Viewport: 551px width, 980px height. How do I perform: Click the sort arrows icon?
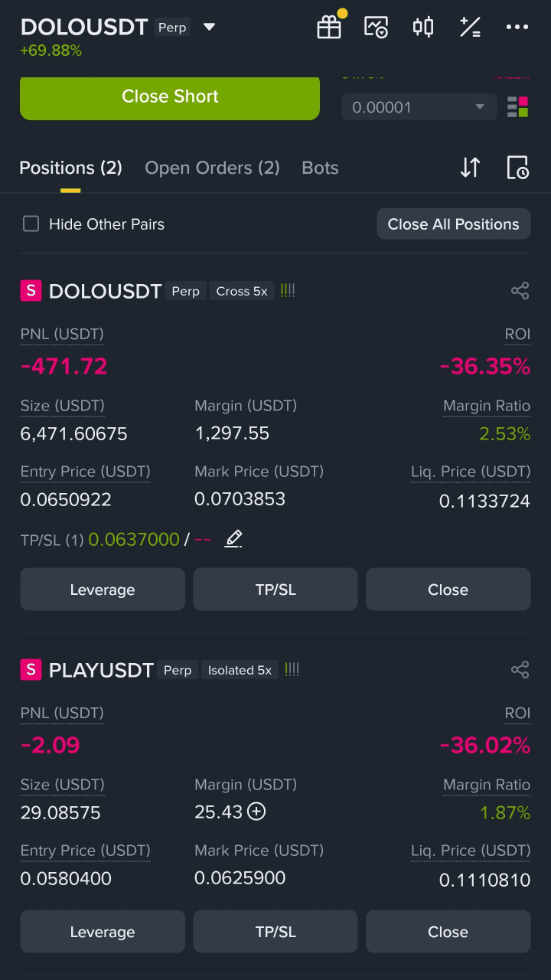pyautogui.click(x=470, y=168)
